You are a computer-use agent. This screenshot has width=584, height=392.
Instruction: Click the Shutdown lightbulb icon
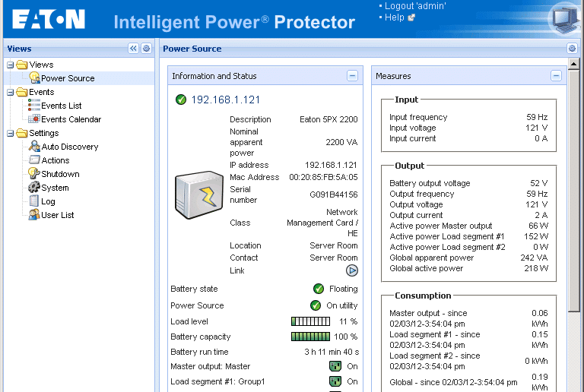point(34,173)
